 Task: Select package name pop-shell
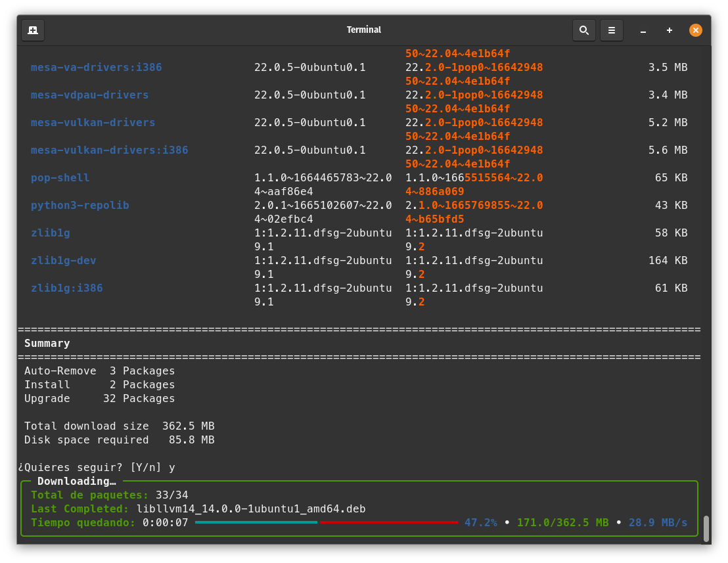click(x=60, y=178)
